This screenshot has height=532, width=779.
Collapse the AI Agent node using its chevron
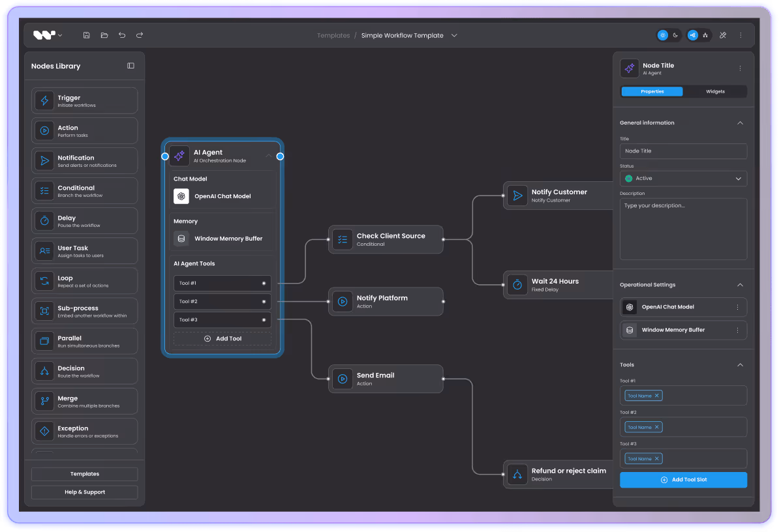pyautogui.click(x=268, y=156)
